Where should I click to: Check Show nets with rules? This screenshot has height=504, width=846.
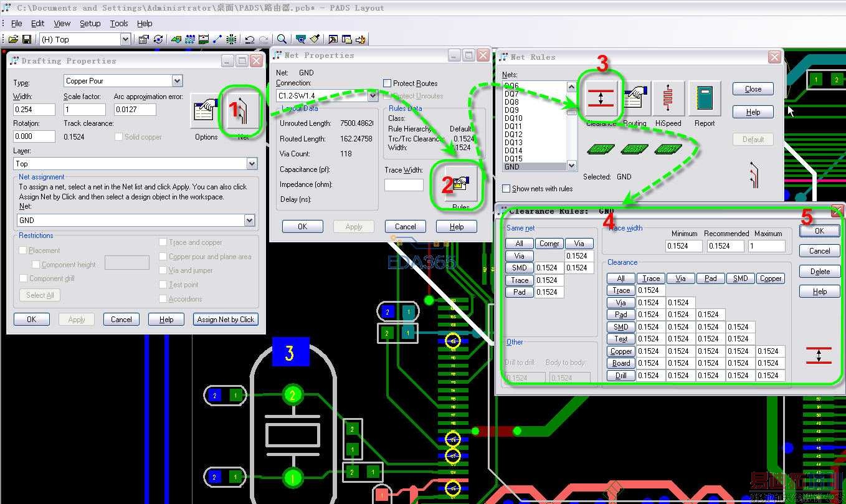506,188
